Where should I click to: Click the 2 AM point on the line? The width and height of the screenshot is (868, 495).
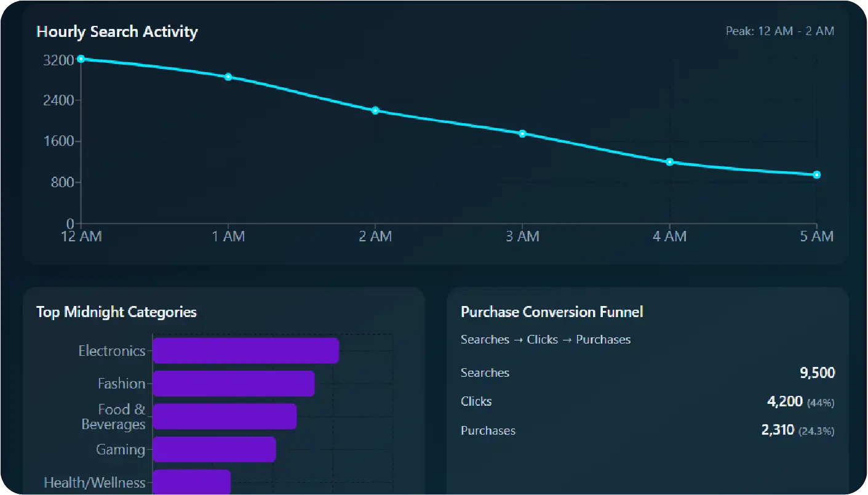[x=375, y=110]
